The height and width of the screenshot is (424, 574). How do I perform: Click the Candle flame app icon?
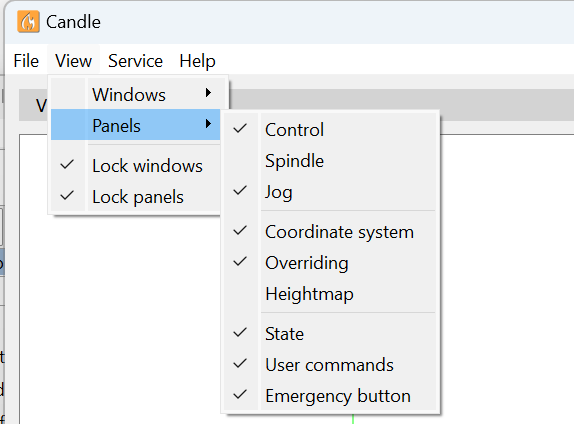coord(28,22)
